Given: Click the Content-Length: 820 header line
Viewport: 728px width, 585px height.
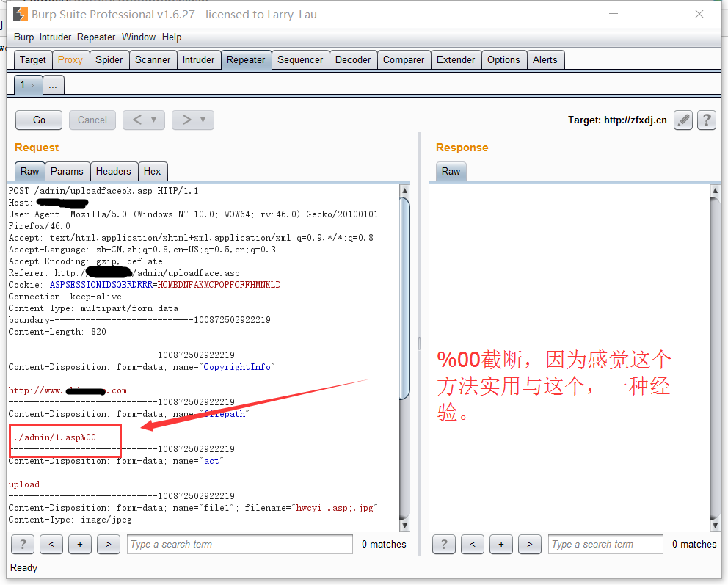Looking at the screenshot, I should (x=57, y=332).
